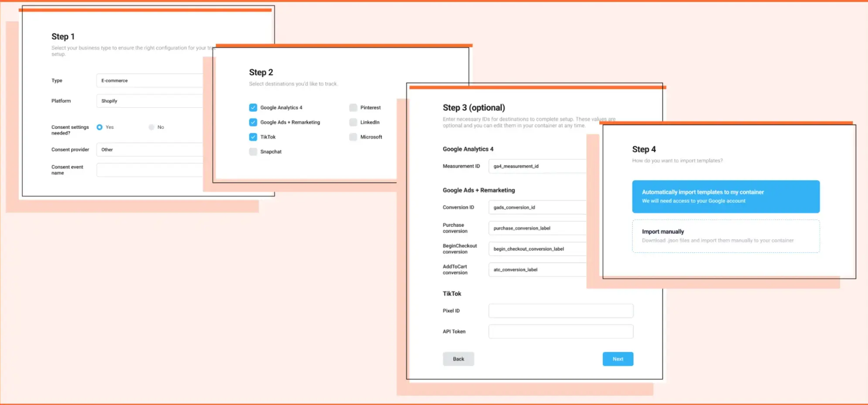Click the 'Measurement ID' label
Viewport: 868px width, 405px height.
click(x=461, y=166)
